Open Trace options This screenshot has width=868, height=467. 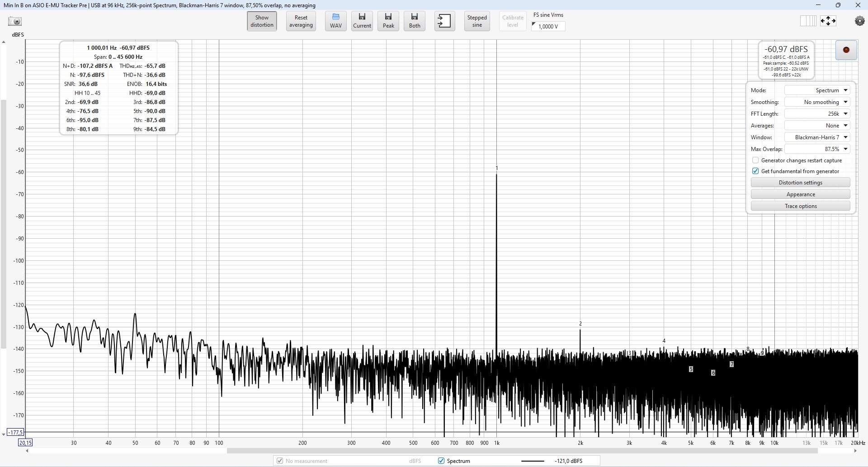(800, 206)
